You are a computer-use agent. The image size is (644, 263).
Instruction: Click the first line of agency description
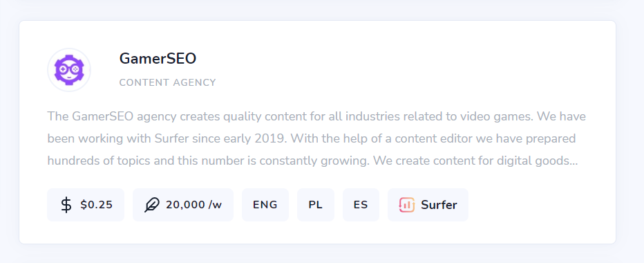coord(316,116)
